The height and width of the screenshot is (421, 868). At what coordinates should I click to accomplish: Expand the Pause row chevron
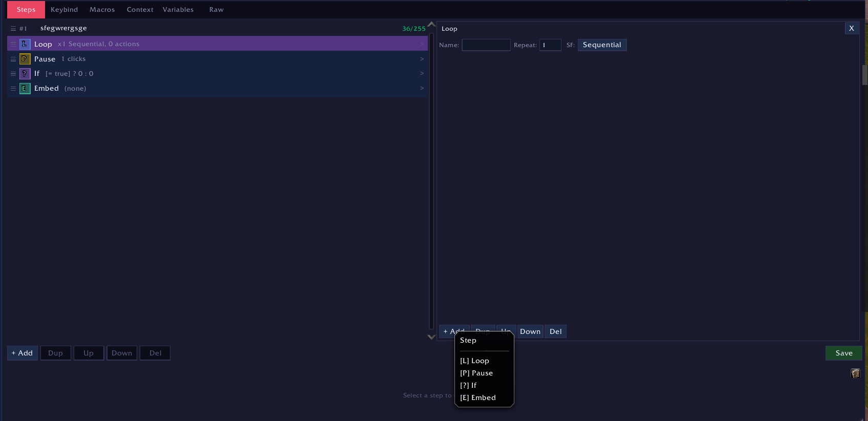point(422,59)
